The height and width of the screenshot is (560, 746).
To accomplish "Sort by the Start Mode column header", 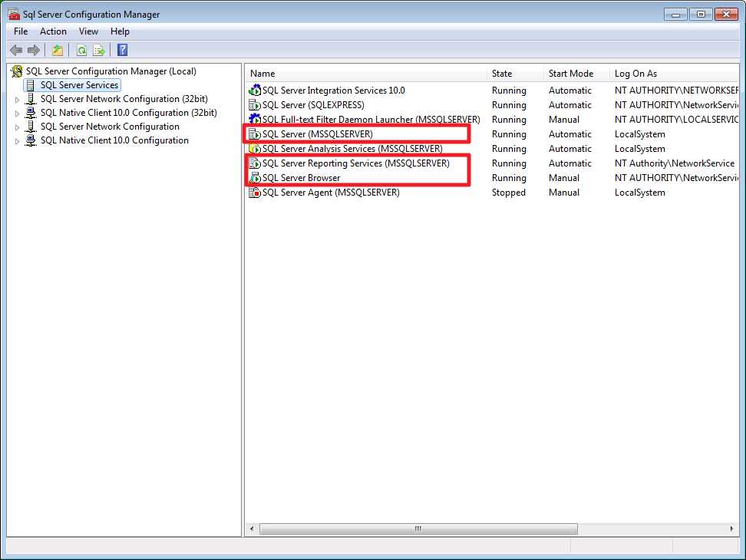I will [576, 74].
